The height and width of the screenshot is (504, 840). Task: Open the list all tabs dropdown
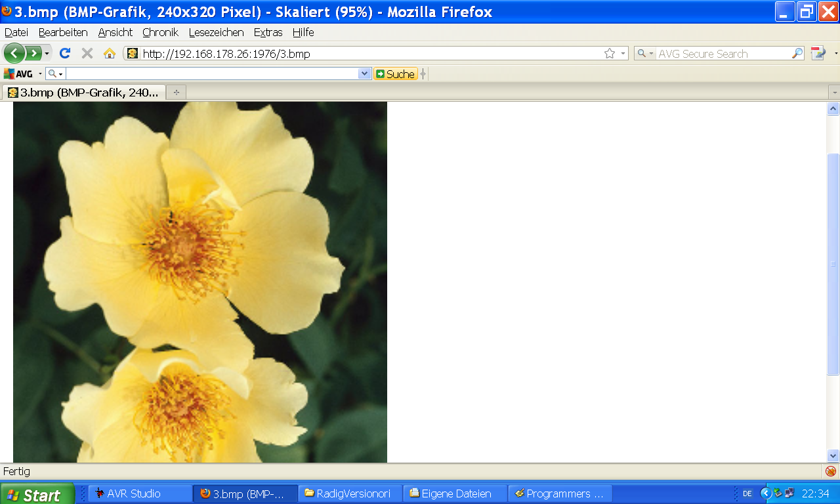point(834,93)
